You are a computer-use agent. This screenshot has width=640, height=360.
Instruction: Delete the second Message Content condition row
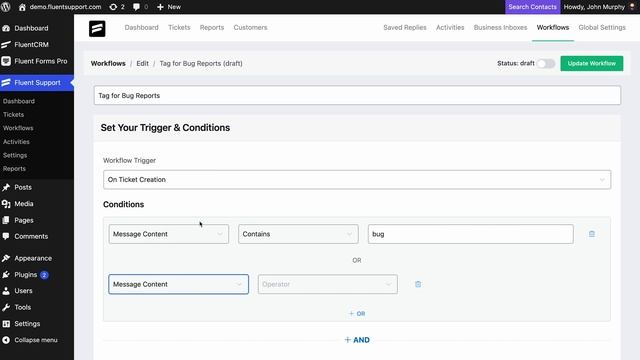(418, 284)
